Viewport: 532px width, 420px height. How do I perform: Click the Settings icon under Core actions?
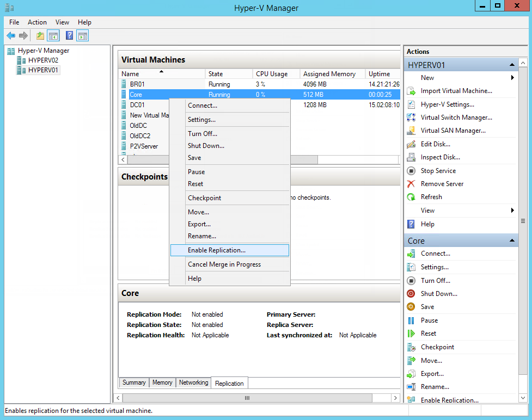[x=411, y=267]
